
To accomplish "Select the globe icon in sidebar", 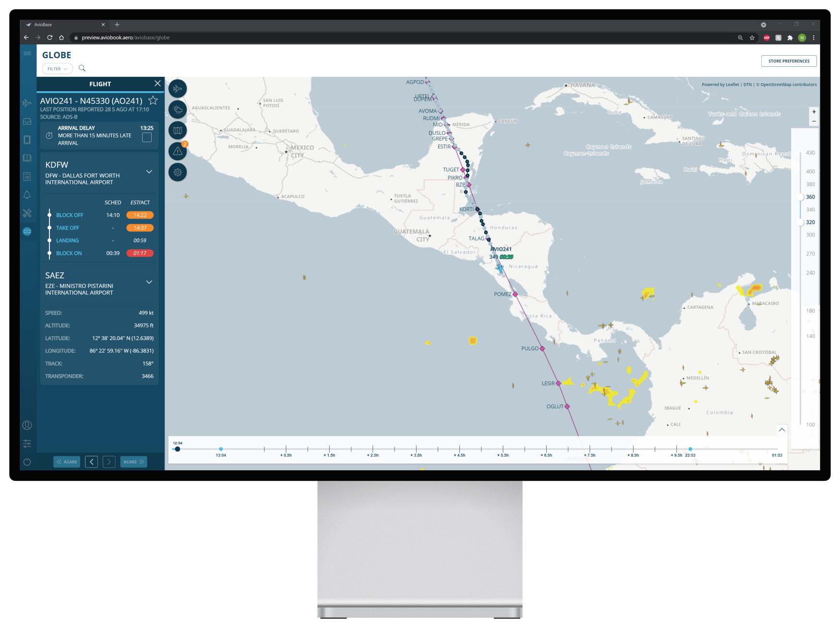I will 27,232.
